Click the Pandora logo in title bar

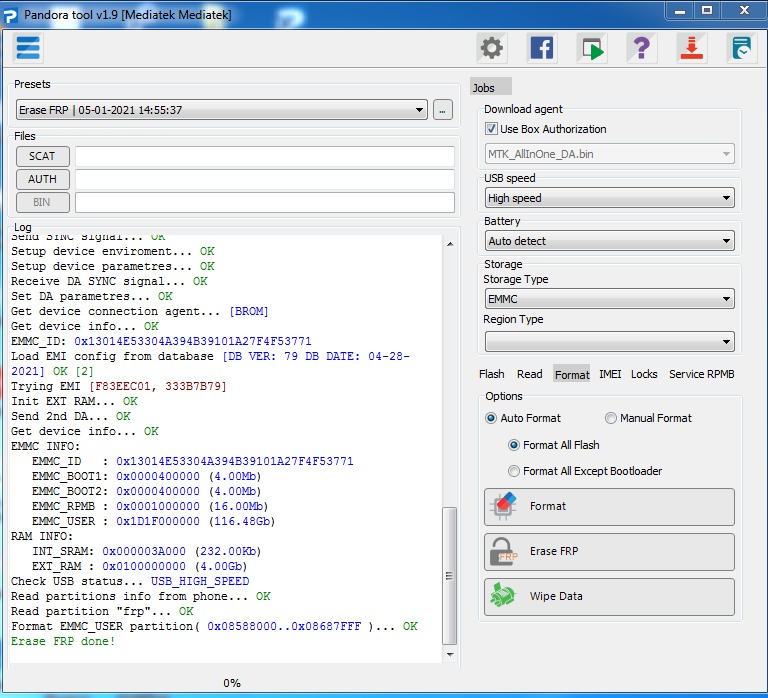(10, 15)
